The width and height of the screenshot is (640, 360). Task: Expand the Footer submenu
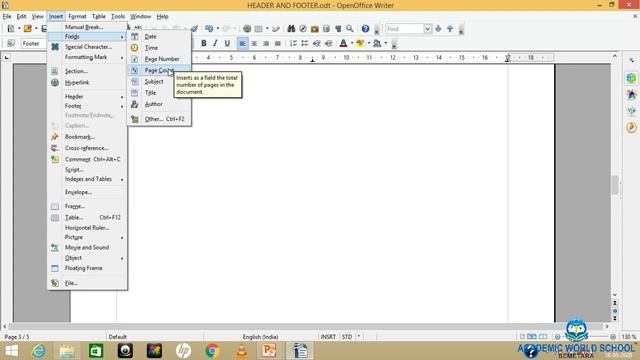pyautogui.click(x=87, y=106)
